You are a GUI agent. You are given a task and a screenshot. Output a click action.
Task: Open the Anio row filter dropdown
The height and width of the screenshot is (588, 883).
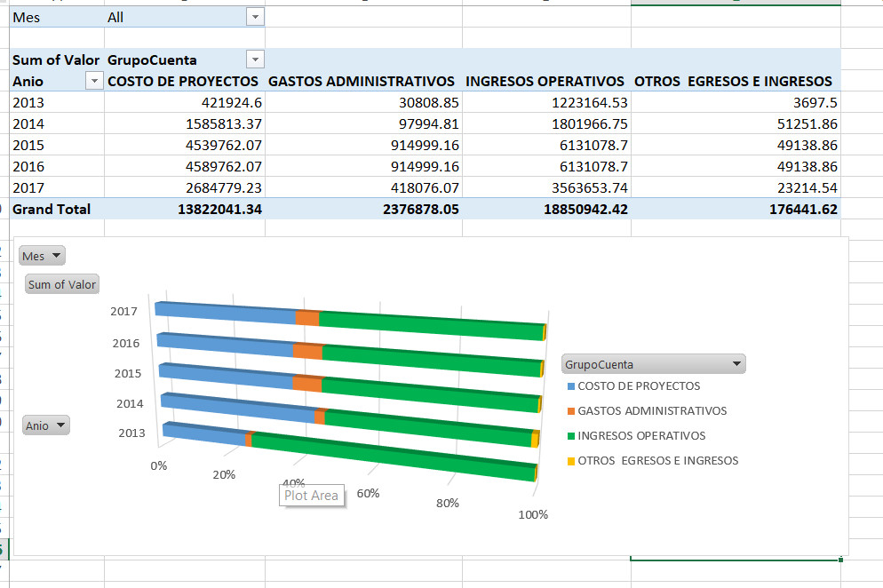(x=94, y=81)
